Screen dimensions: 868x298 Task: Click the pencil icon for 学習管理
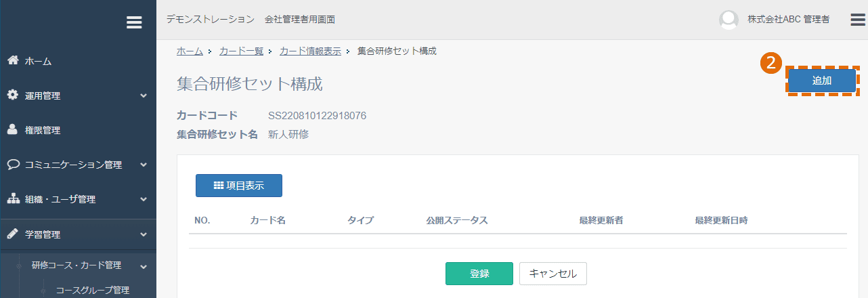13,234
